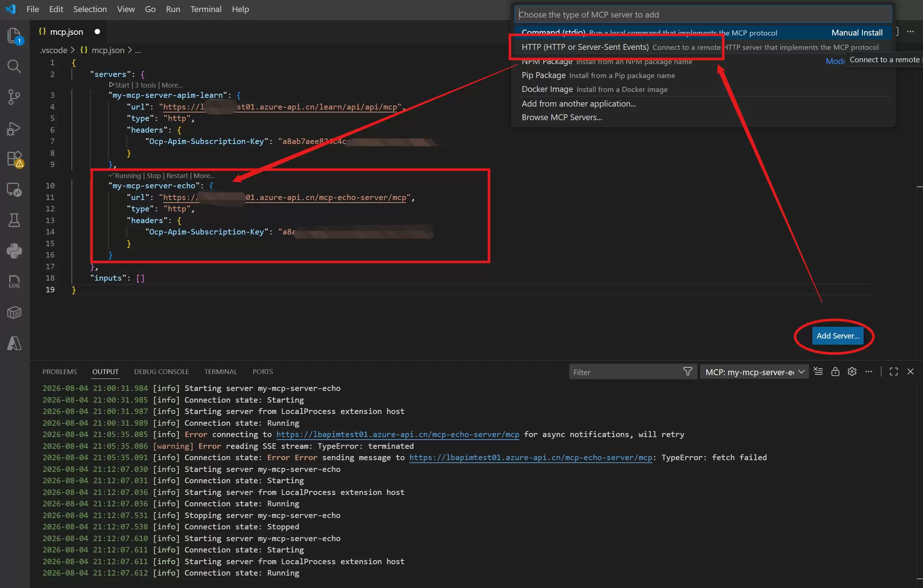Click Restart code lens for echo server
The height and width of the screenshot is (588, 923).
[x=177, y=175]
